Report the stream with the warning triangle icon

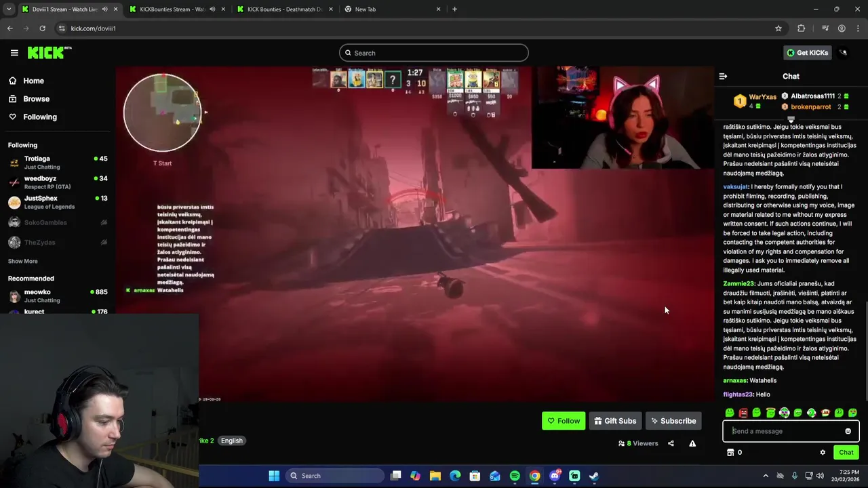click(x=692, y=443)
